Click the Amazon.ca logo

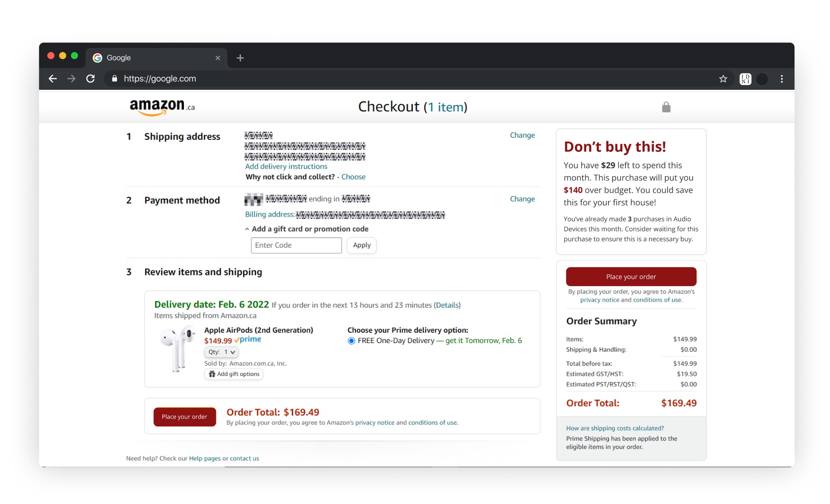point(162,107)
